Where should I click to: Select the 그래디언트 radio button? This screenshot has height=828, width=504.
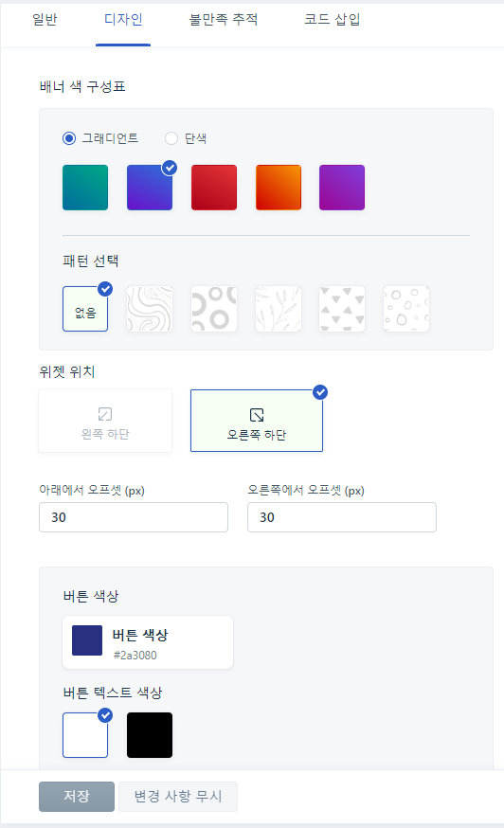coord(68,138)
